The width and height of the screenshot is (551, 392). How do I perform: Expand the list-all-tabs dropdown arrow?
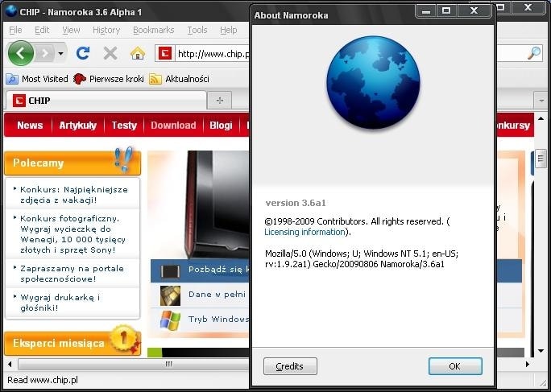click(x=540, y=101)
